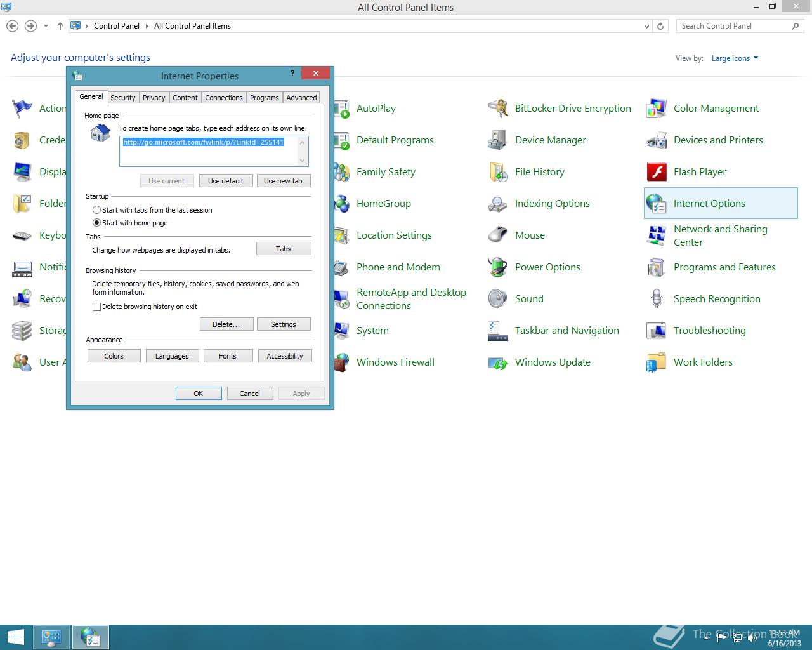
Task: Click the Tabs settings button
Action: (284, 249)
